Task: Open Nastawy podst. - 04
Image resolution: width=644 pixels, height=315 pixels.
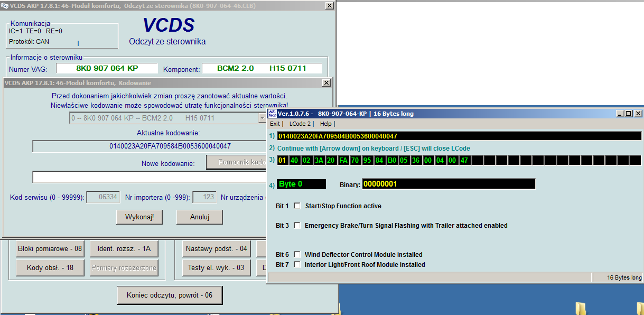Action: [x=216, y=248]
